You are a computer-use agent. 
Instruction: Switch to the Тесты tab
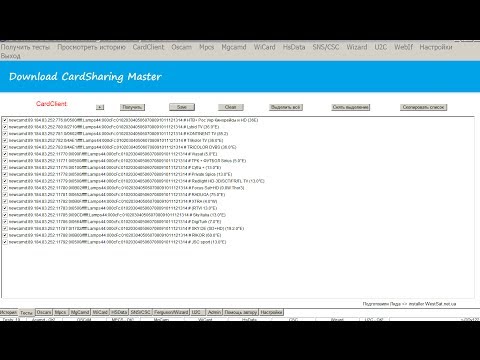pos(26,313)
